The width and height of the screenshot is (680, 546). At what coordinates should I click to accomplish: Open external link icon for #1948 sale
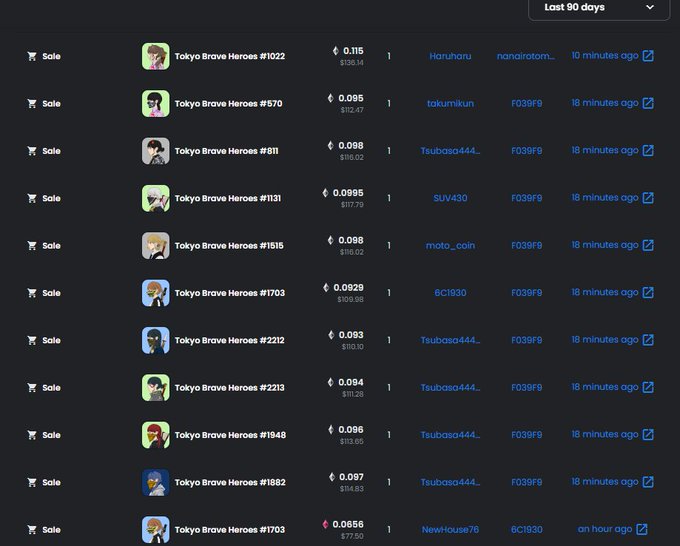point(648,435)
